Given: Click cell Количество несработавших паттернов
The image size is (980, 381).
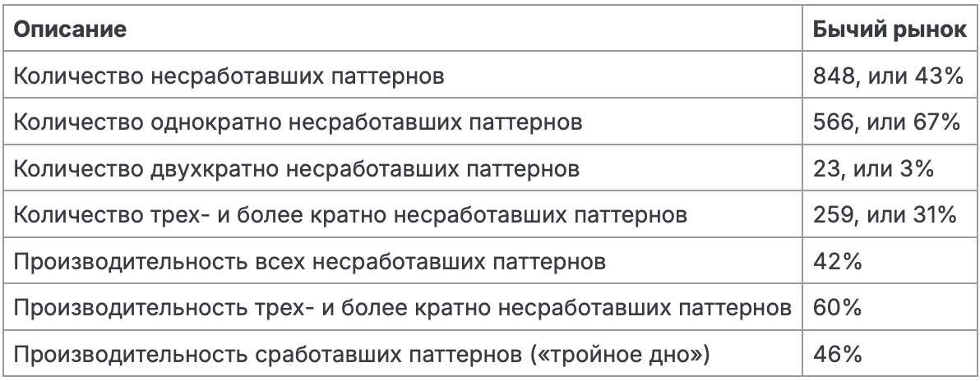Looking at the screenshot, I should (x=403, y=75).
